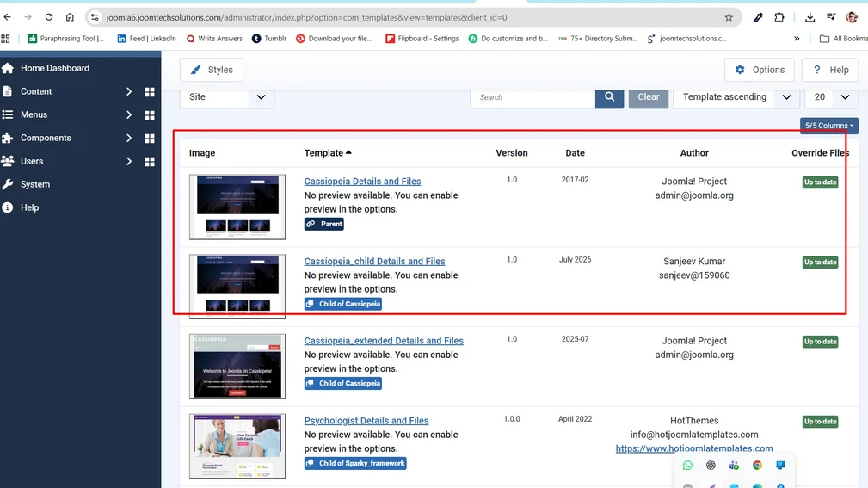Click the Styles toolbar button

[x=212, y=70]
